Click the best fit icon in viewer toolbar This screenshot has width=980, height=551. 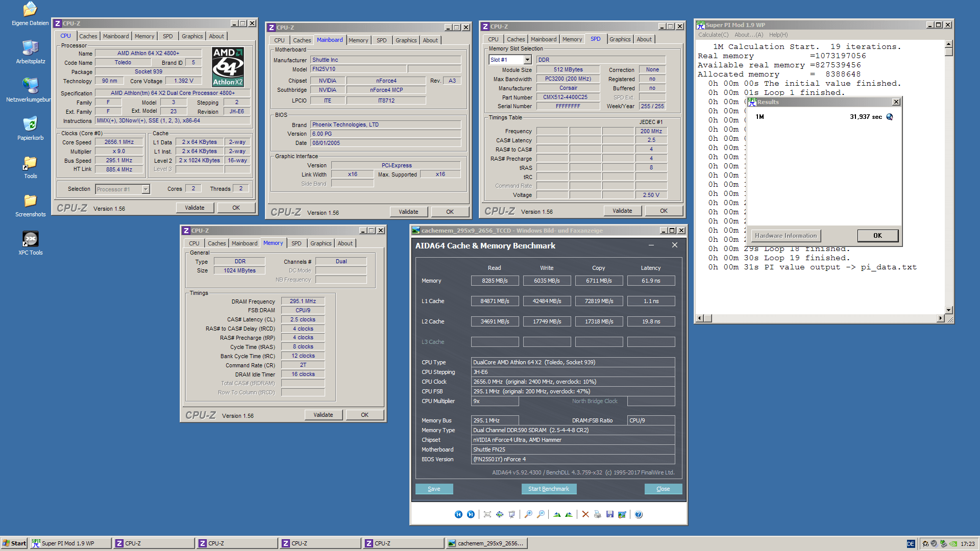point(487,514)
